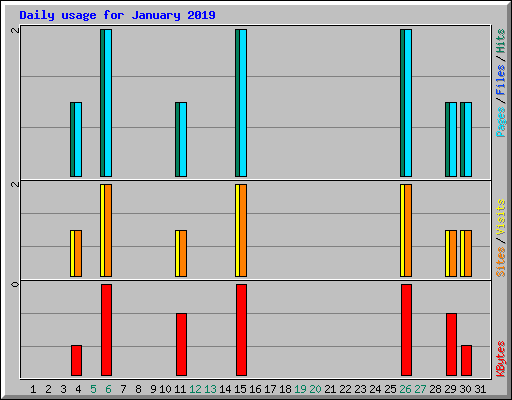Click the red KBytes bar for day 6
512x400 pixels.
[106, 330]
